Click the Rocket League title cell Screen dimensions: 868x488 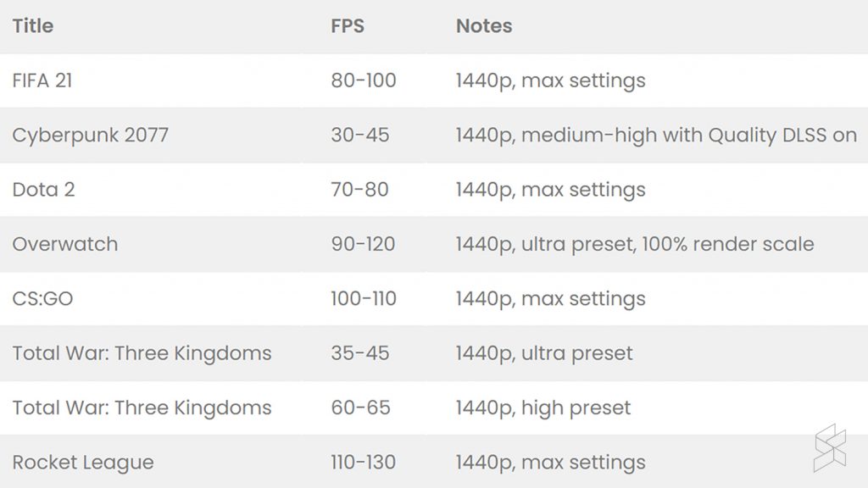click(83, 463)
